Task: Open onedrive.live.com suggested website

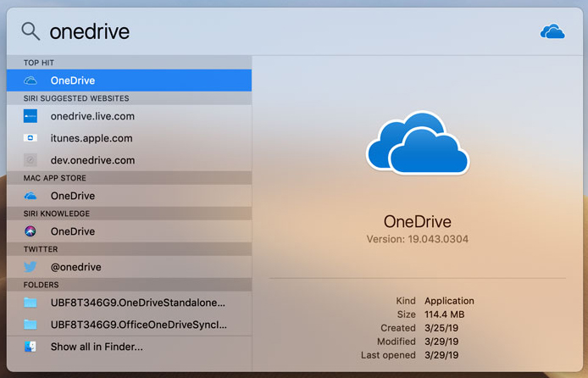Action: point(129,116)
